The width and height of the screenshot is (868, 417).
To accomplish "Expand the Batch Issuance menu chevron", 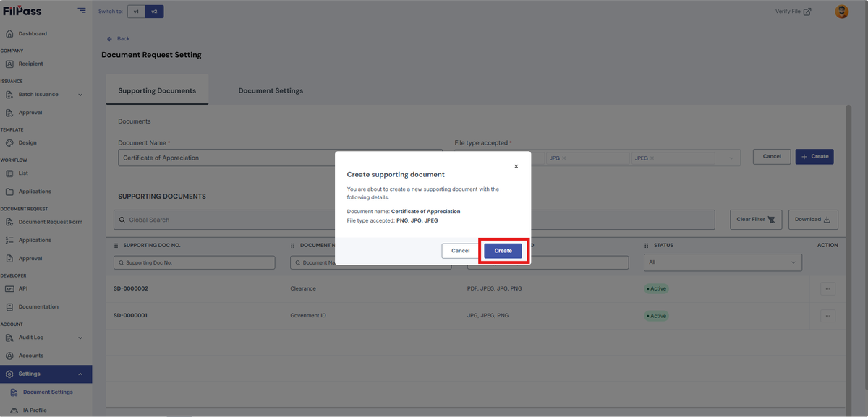I will click(80, 95).
